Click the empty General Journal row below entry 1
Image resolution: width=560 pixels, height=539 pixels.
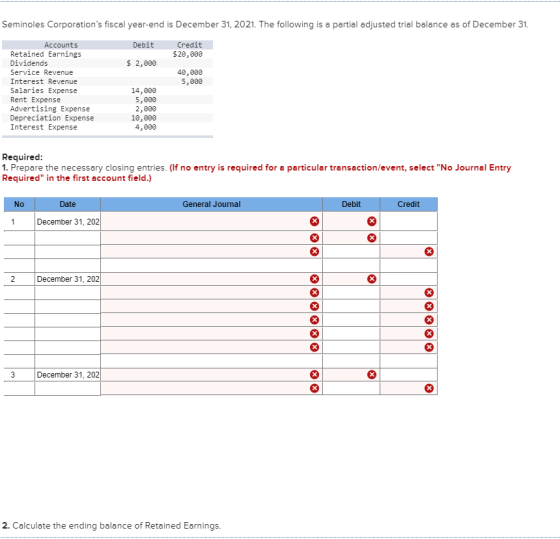point(211,265)
